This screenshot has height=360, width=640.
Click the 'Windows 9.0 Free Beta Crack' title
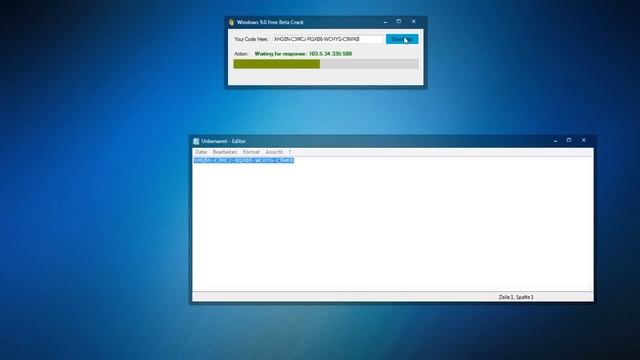click(270, 22)
